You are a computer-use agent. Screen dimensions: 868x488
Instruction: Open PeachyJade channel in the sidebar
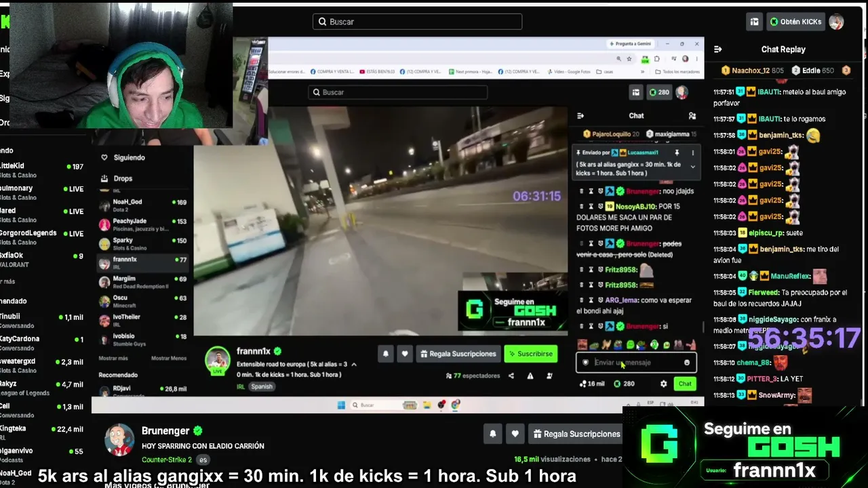pyautogui.click(x=143, y=224)
